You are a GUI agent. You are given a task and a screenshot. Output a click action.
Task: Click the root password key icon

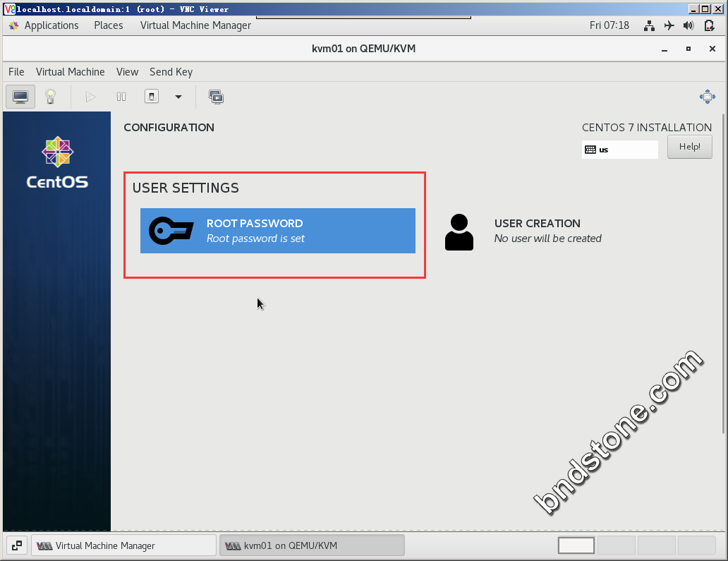[171, 231]
